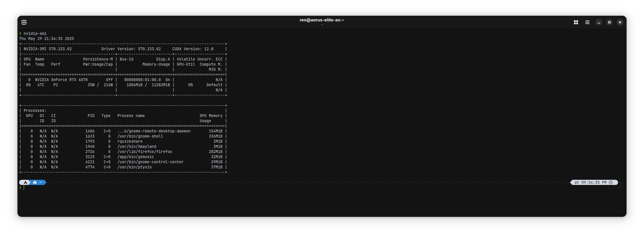The width and height of the screenshot is (644, 236).
Task: Open the hamburger main menu
Action: point(587,22)
